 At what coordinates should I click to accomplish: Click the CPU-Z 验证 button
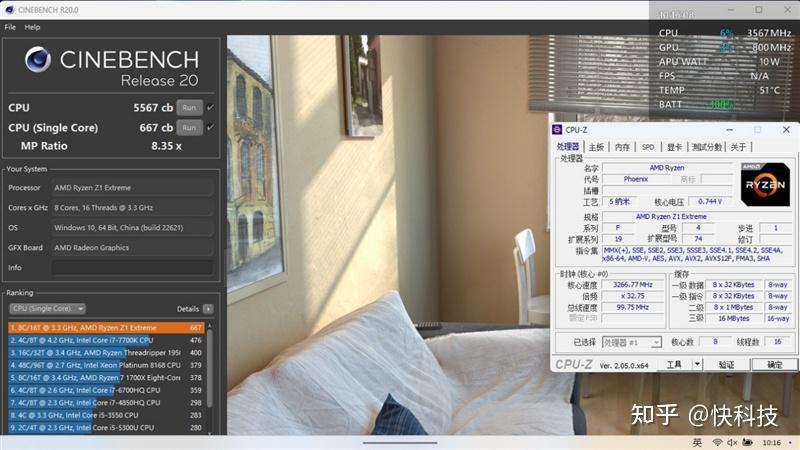(x=726, y=364)
